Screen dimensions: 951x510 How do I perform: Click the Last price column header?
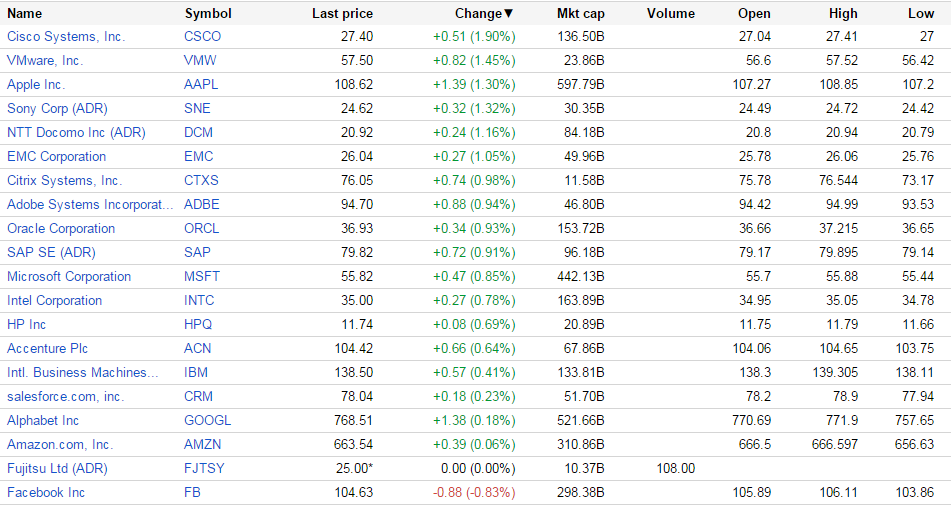(x=342, y=14)
